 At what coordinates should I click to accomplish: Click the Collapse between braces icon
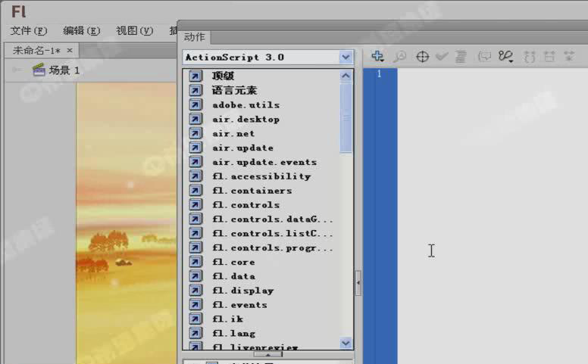530,57
